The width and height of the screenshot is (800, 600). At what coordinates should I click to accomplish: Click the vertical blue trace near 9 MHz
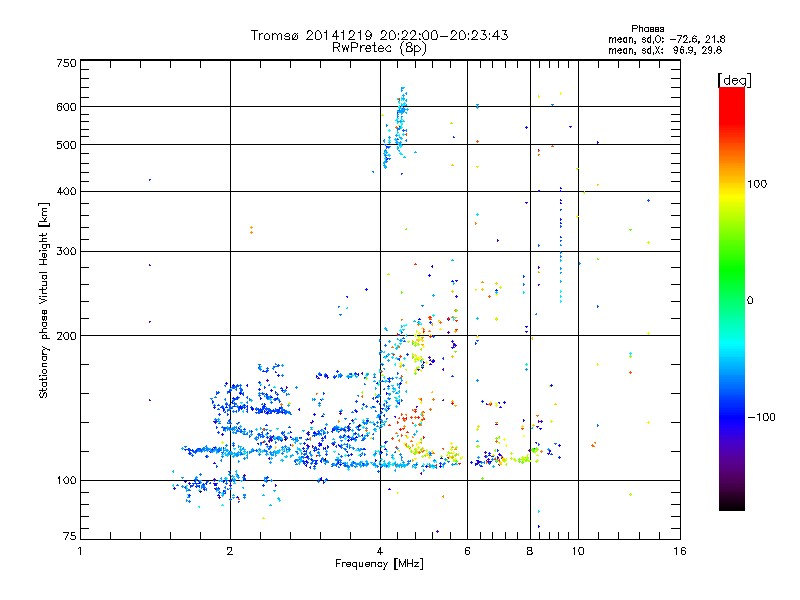561,245
